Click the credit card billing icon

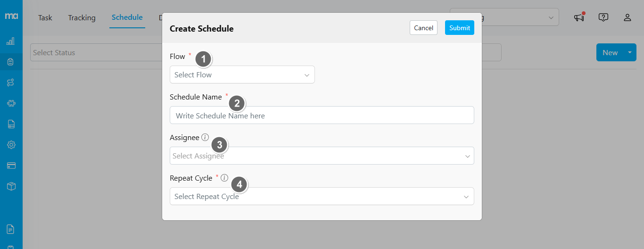[x=11, y=166]
